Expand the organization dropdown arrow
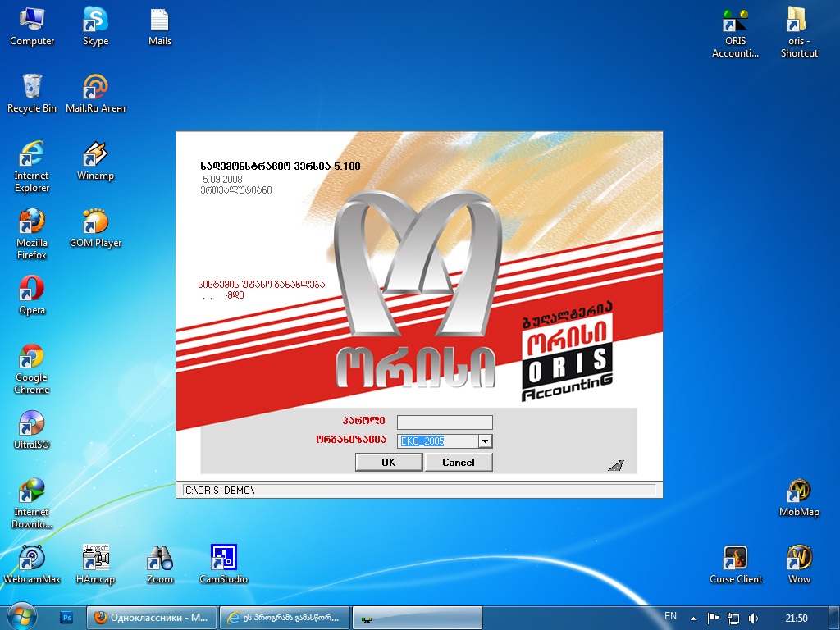Image resolution: width=840 pixels, height=630 pixels. [x=485, y=441]
